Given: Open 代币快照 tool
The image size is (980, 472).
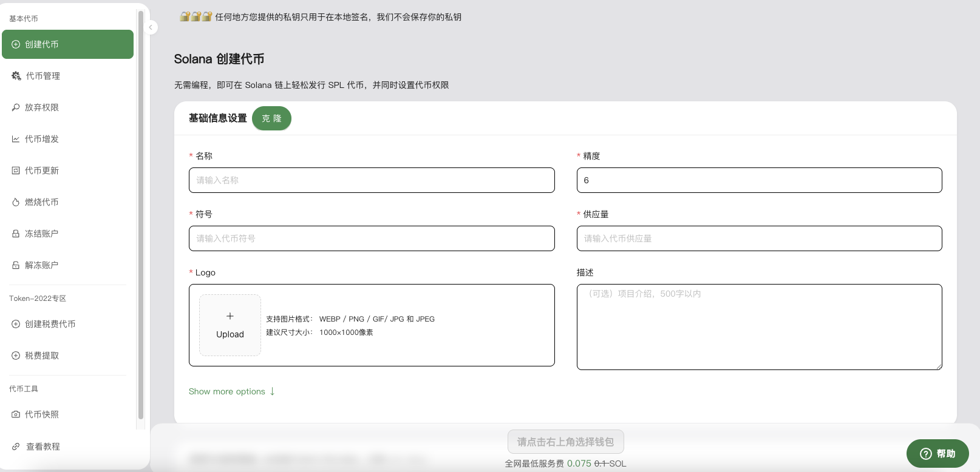Looking at the screenshot, I should click(x=67, y=414).
